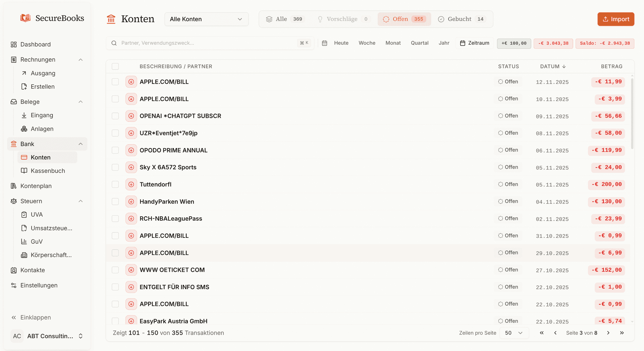Open the rows-per-page dropdown showing 50
The height and width of the screenshot is (351, 644).
click(514, 333)
